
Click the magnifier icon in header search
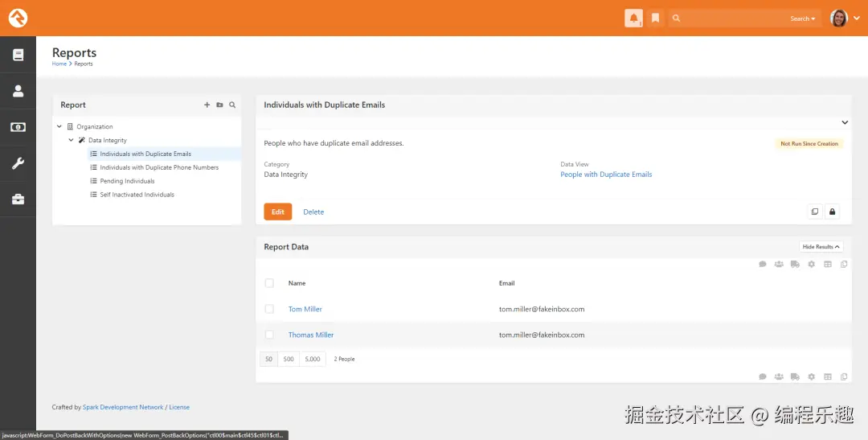point(676,19)
